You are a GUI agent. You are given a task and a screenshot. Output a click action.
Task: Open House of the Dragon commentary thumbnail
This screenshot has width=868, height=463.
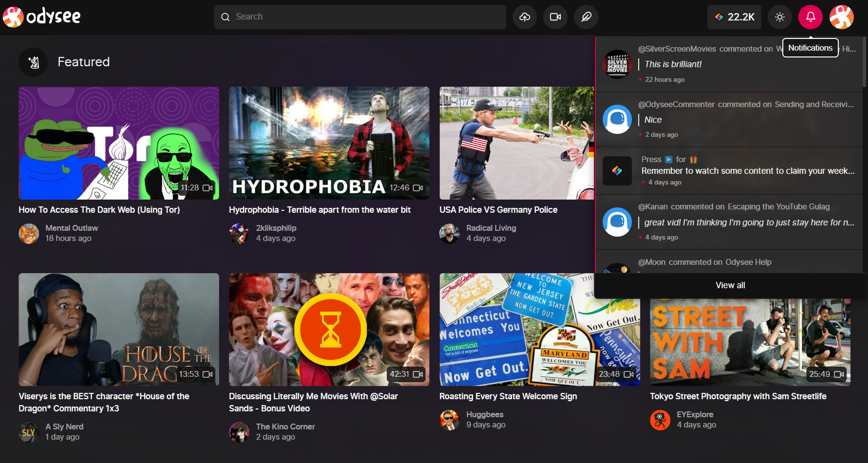tap(119, 330)
